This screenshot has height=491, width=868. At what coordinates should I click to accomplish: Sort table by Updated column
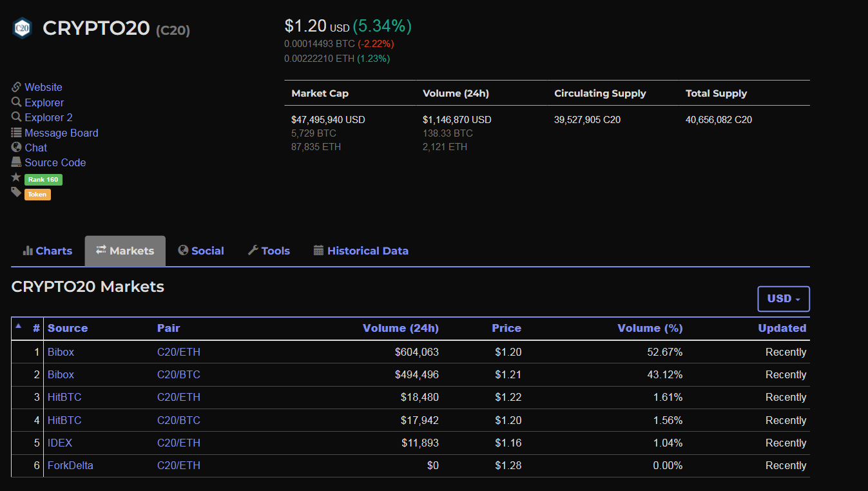click(782, 328)
